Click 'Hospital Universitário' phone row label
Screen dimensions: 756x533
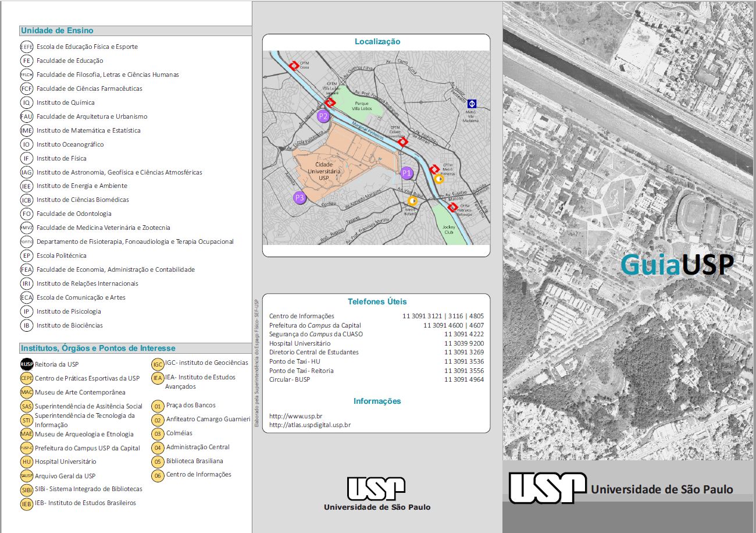(x=299, y=343)
